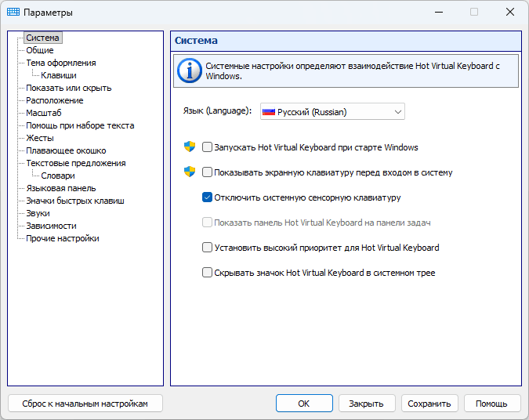The height and width of the screenshot is (420, 529).
Task: Select Словари subsection
Action: 58,176
